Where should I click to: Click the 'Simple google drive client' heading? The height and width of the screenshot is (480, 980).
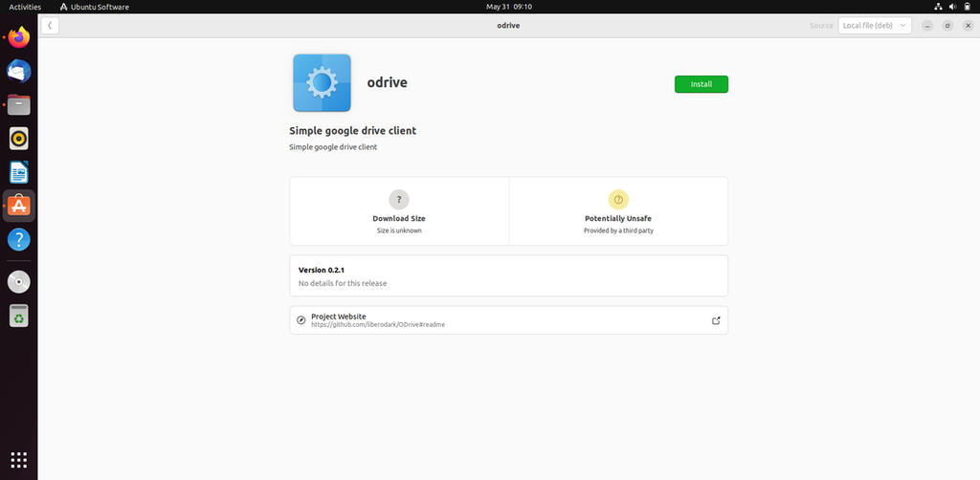(352, 130)
